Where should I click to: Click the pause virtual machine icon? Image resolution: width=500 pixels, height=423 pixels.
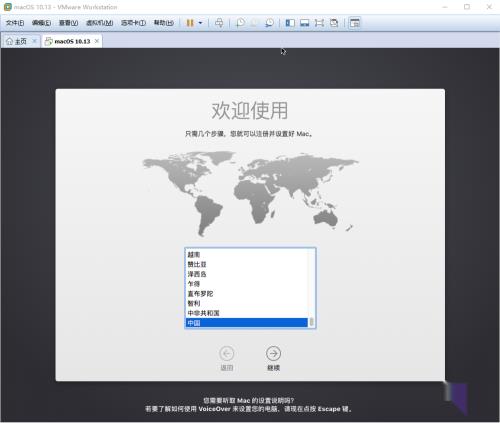(190, 23)
